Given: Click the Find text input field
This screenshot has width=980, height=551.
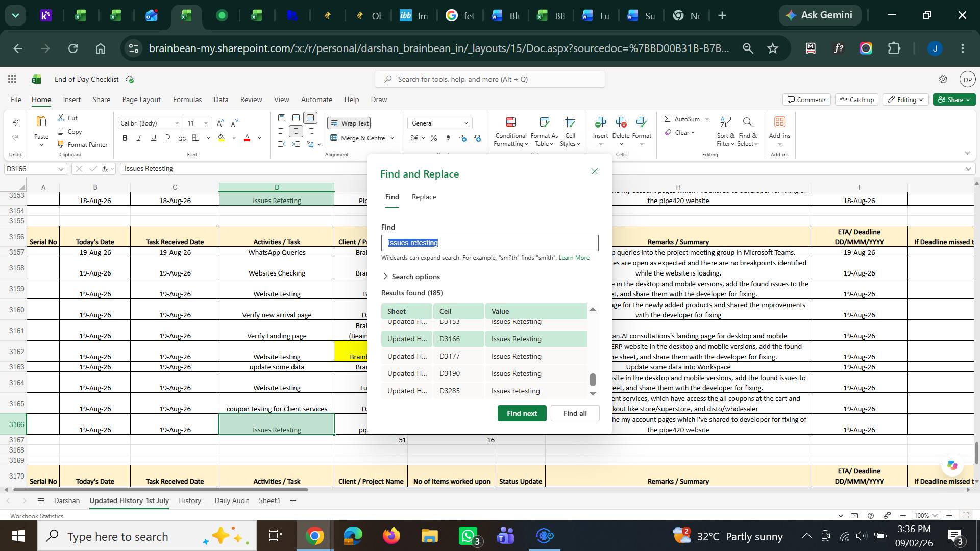Looking at the screenshot, I should pyautogui.click(x=489, y=243).
